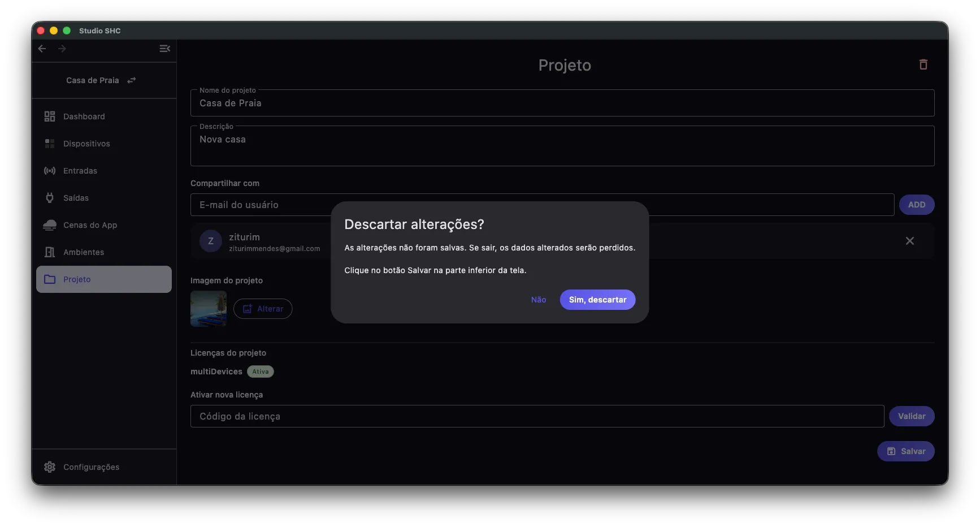Delete project using trash icon
980x527 pixels.
(x=923, y=64)
